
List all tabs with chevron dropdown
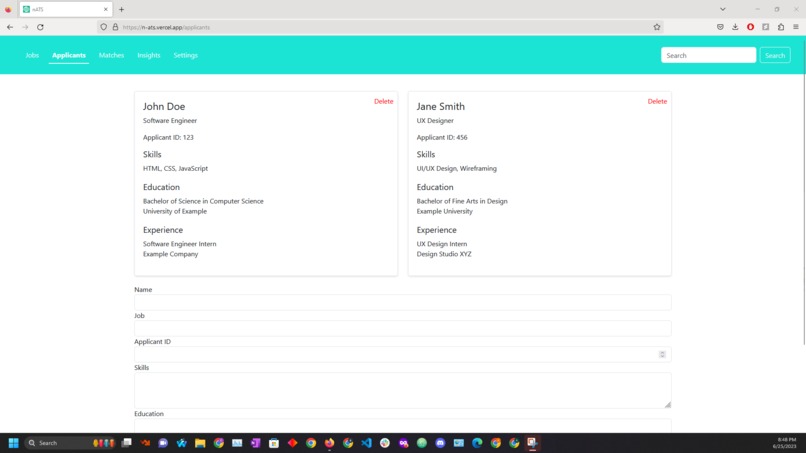point(723,9)
